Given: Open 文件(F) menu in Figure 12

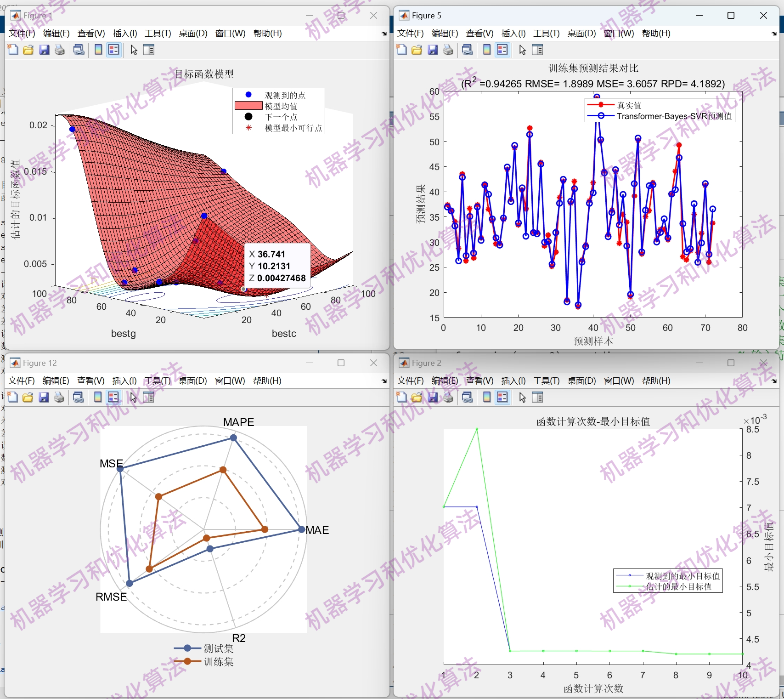Looking at the screenshot, I should [22, 381].
